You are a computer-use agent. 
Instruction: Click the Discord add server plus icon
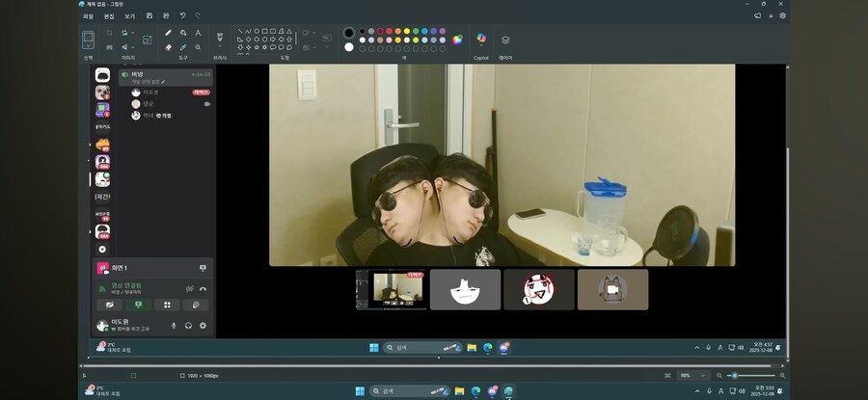102,250
